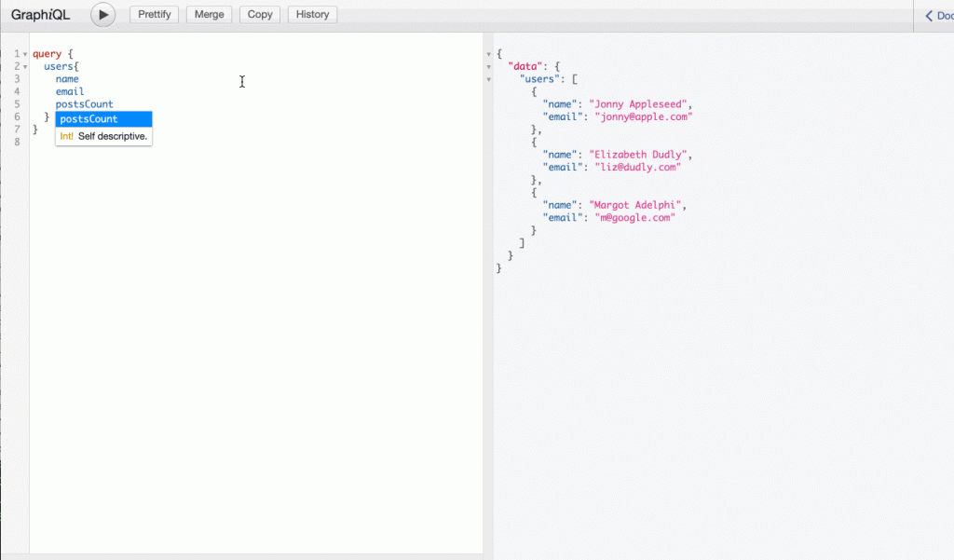Image resolution: width=954 pixels, height=560 pixels.
Task: Click postsCount on editor line 5
Action: (84, 104)
